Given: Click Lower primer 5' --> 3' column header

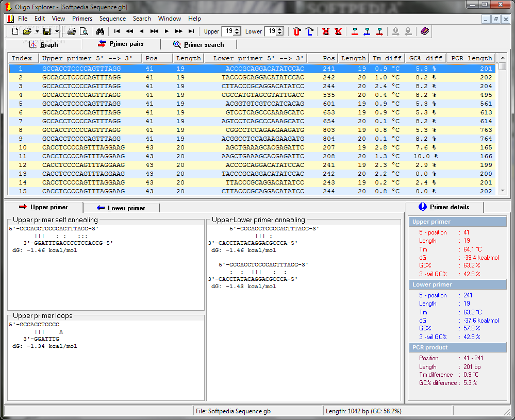Looking at the screenshot, I should click(256, 58).
